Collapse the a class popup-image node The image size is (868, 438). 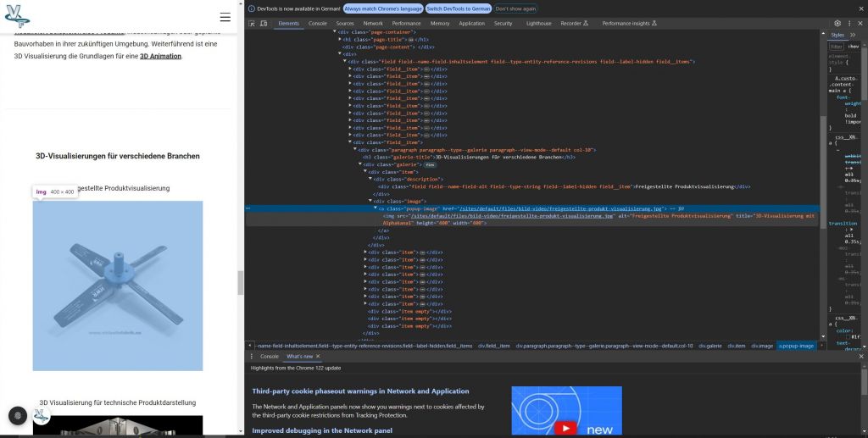point(376,208)
